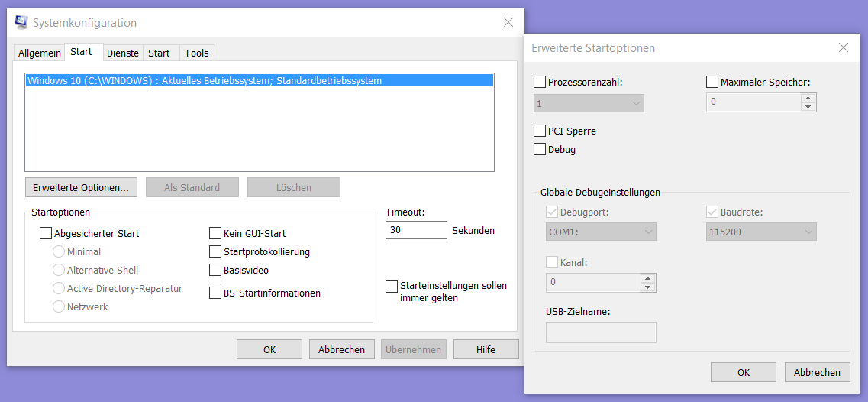Focus the Timeout seconds field
868x402 pixels.
(416, 229)
